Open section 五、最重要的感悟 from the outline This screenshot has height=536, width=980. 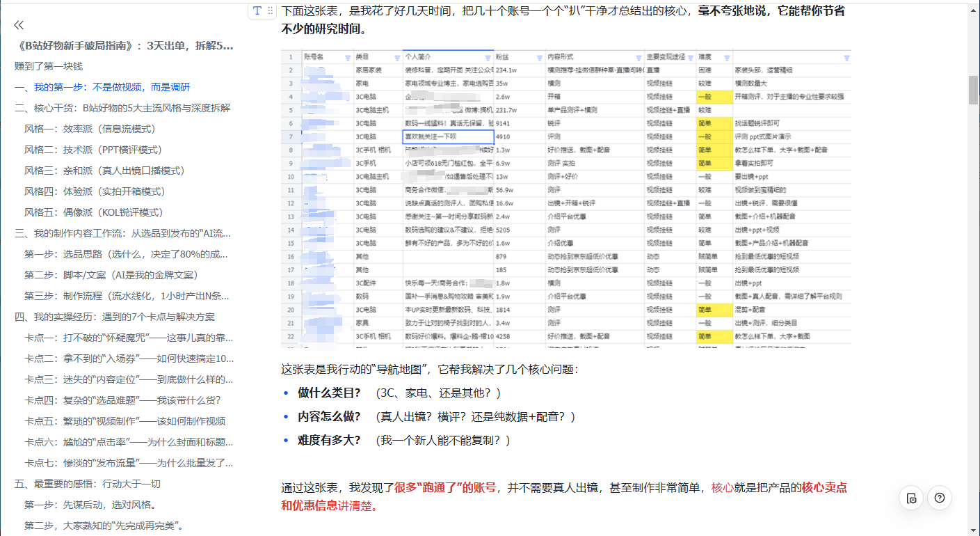88,484
